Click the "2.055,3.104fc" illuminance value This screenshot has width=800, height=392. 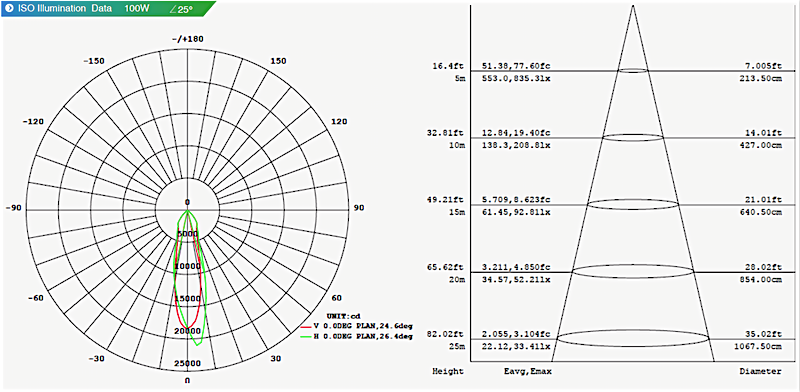516,334
